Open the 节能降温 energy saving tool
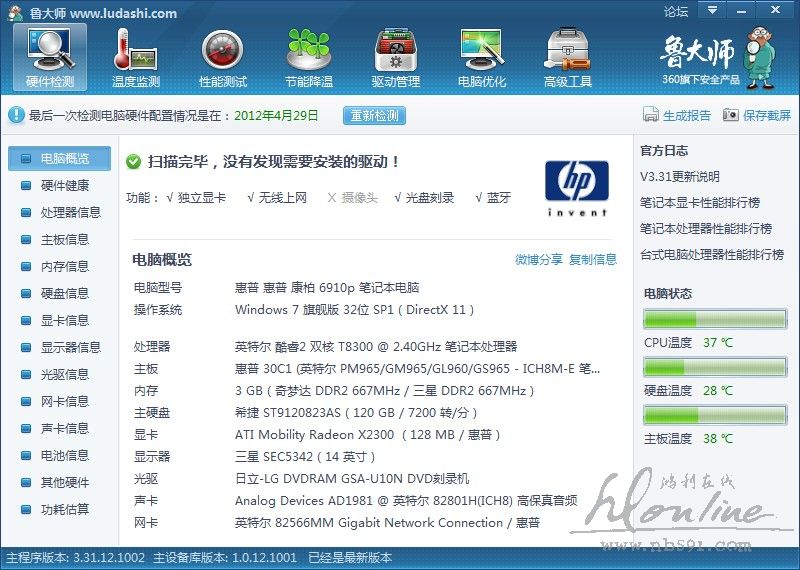The image size is (800, 570). tap(309, 57)
